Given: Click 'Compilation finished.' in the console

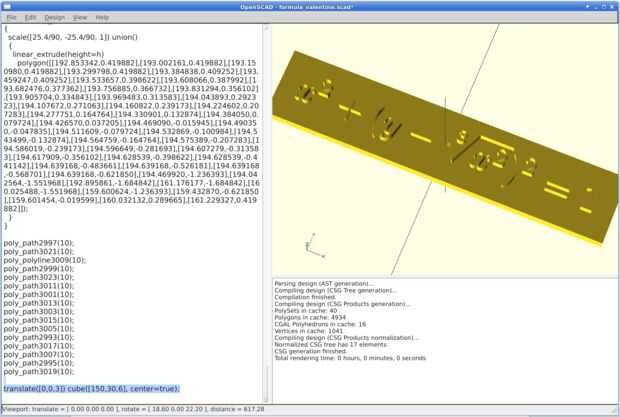Looking at the screenshot, I should tap(305, 297).
